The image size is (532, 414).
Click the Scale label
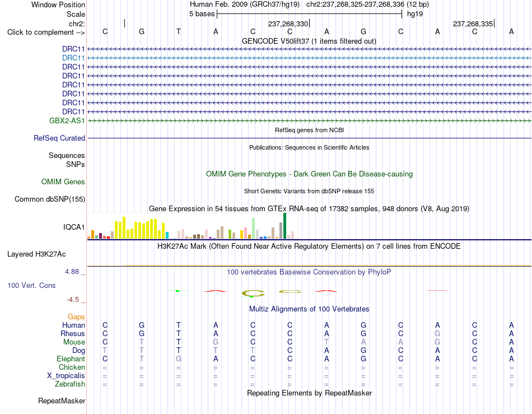pos(76,14)
